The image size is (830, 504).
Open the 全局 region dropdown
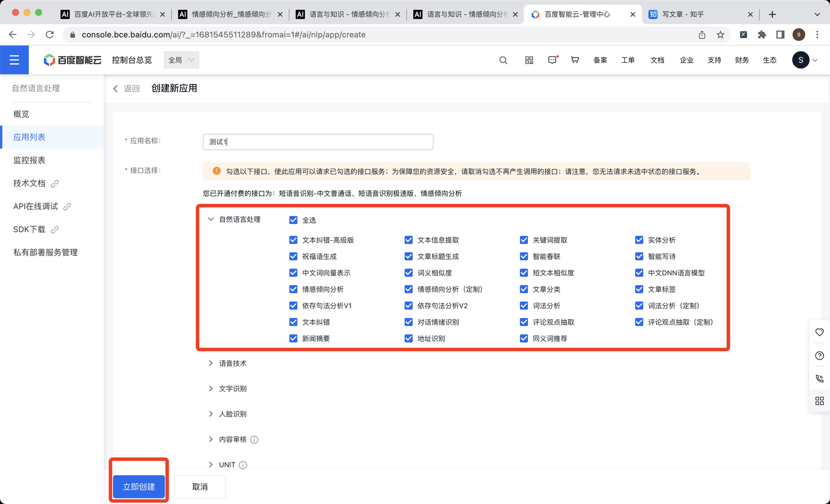181,59
